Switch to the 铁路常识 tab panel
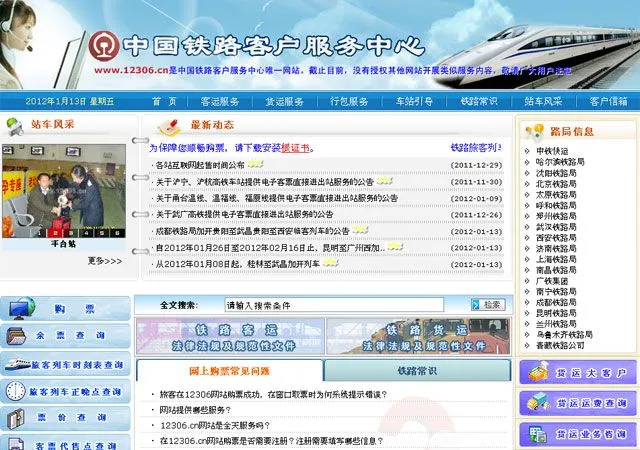 pyautogui.click(x=417, y=370)
